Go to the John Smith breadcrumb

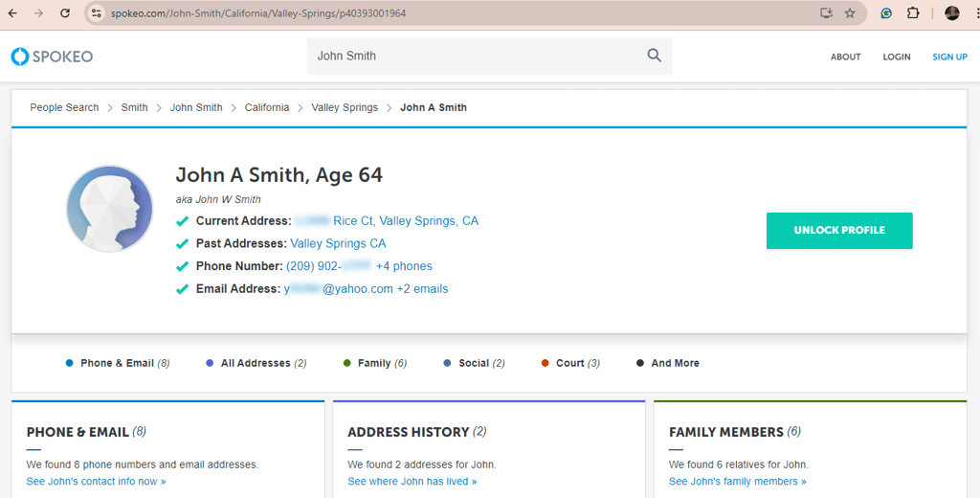tap(196, 107)
